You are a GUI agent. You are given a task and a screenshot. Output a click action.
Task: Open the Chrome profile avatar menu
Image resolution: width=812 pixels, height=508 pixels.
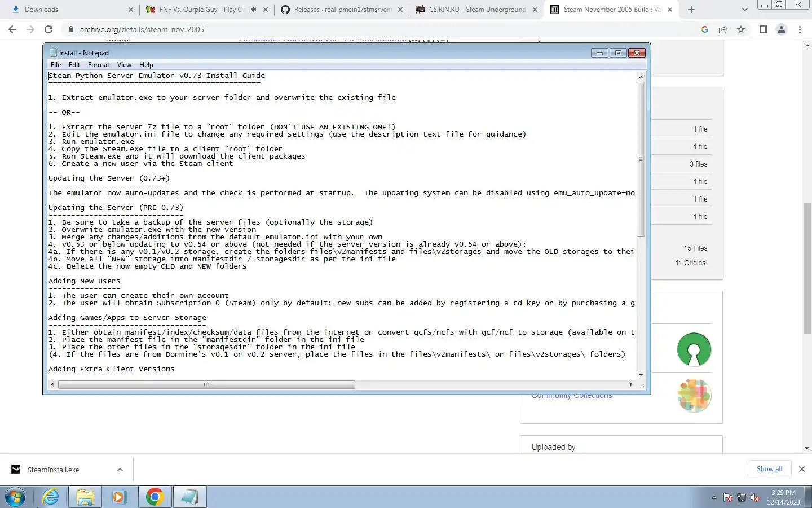(x=782, y=29)
